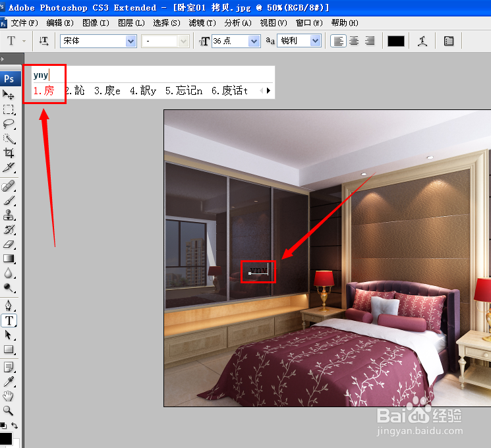Image resolution: width=491 pixels, height=448 pixels.
Task: Select the Lasso tool
Action: 9,124
